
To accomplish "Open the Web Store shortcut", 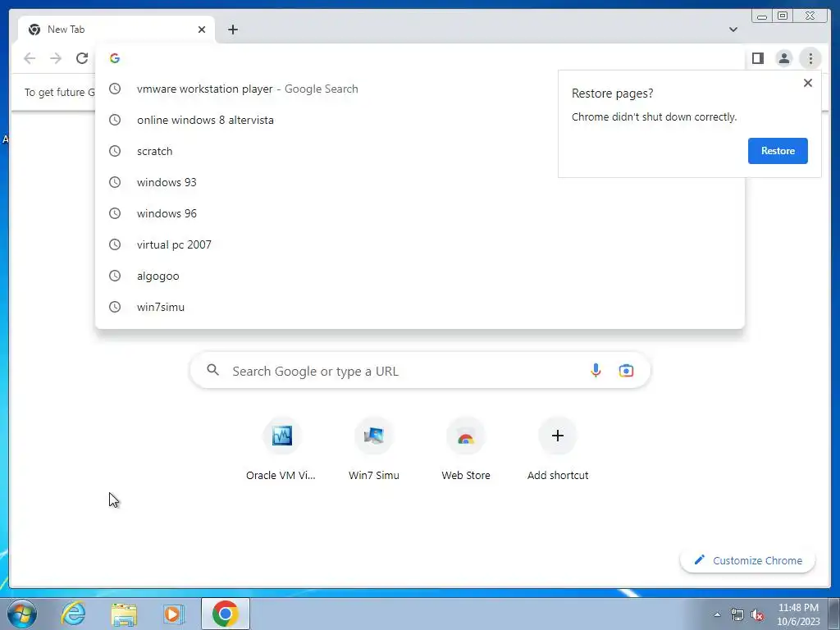I will (x=466, y=449).
